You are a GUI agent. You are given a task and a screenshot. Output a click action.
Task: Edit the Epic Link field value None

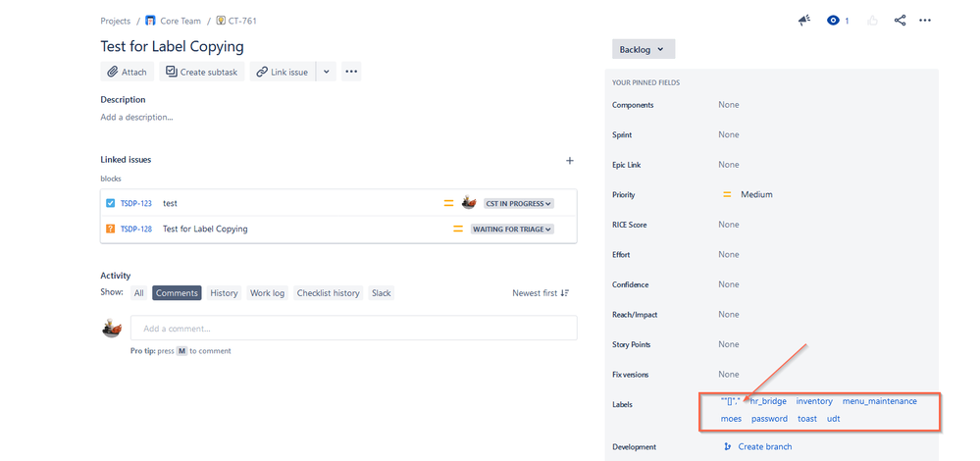click(x=729, y=165)
